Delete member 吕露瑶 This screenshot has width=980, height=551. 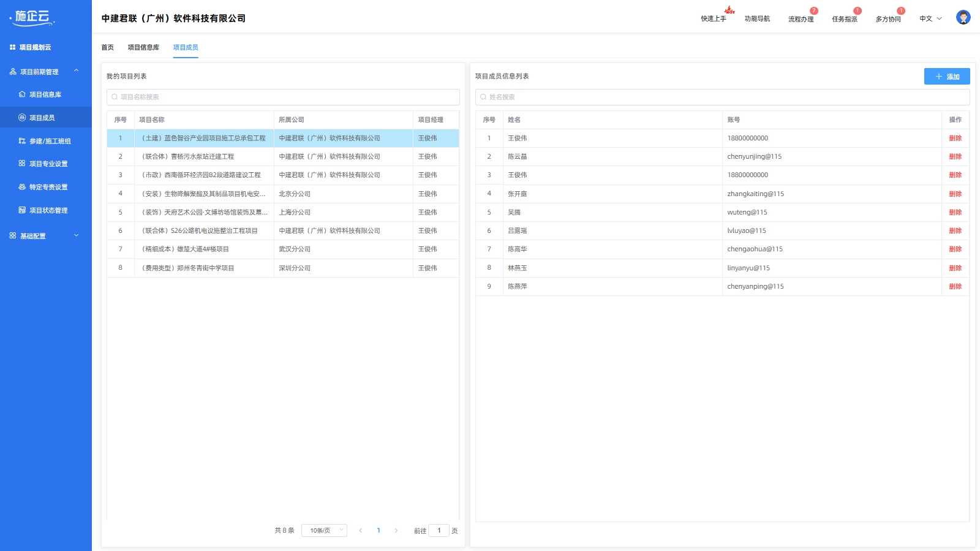(956, 230)
